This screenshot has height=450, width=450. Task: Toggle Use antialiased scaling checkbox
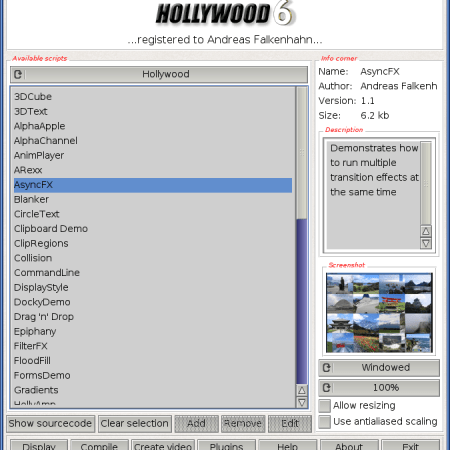click(325, 422)
